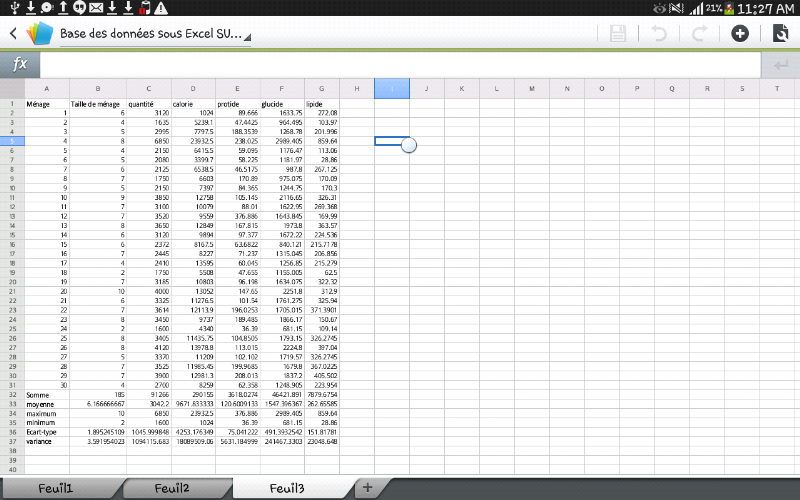Screen dimensions: 800x500
Task: Tap the round cell selection handle
Action: 408,146
